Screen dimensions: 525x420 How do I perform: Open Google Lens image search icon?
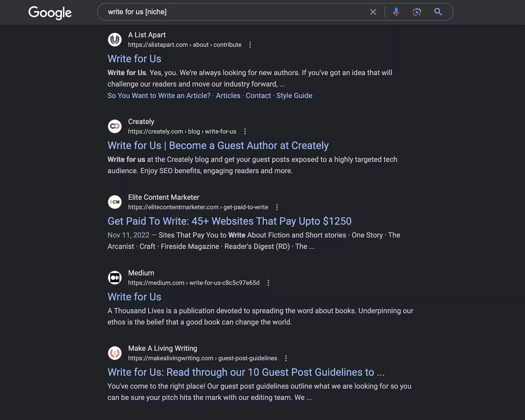click(417, 12)
